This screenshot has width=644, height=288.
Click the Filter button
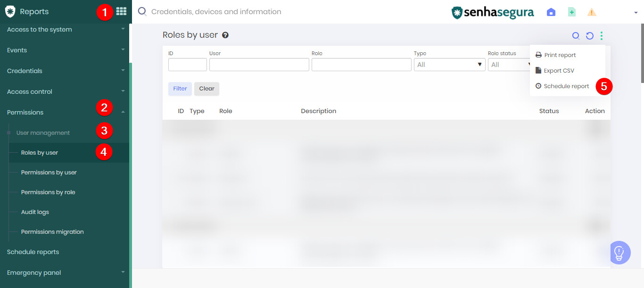pos(180,89)
